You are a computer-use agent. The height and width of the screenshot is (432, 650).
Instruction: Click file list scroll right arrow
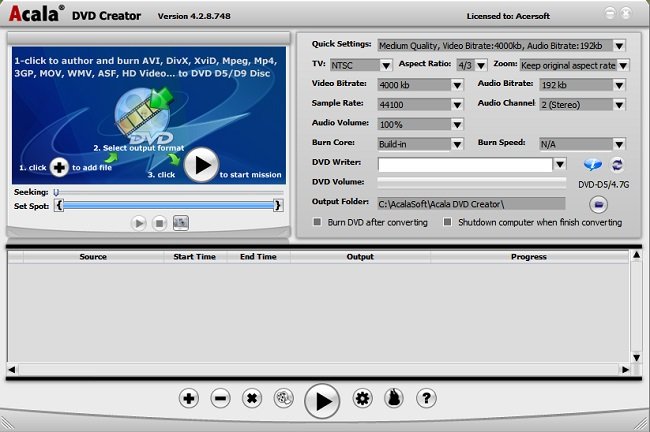pos(625,369)
